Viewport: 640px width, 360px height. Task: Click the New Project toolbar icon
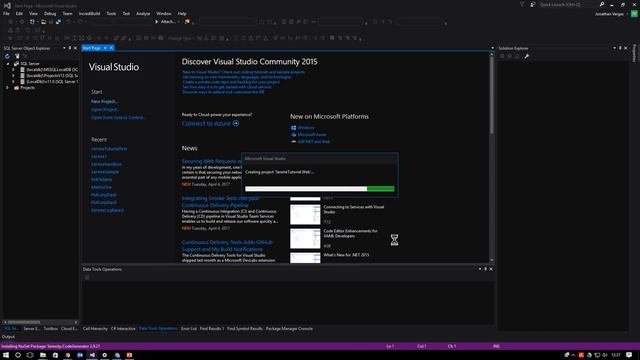point(32,22)
